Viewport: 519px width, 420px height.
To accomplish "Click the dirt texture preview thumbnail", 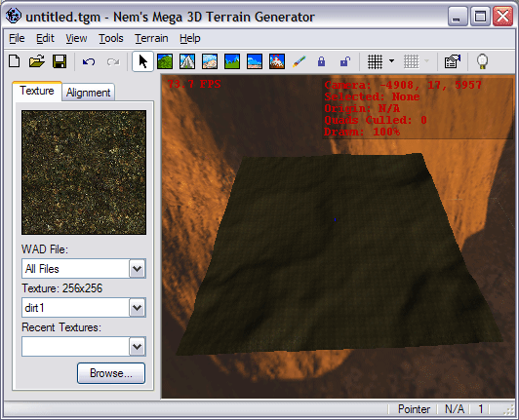I will pos(84,172).
